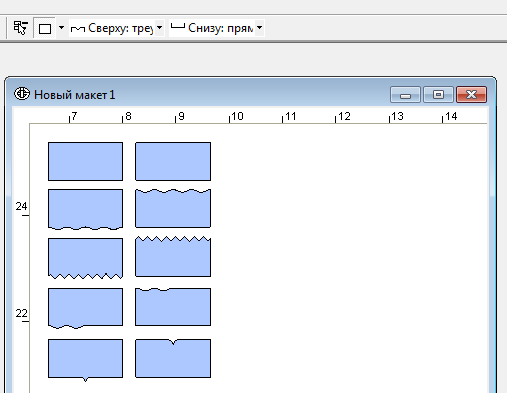Select rectangle with zigzag top edge

tap(173, 257)
